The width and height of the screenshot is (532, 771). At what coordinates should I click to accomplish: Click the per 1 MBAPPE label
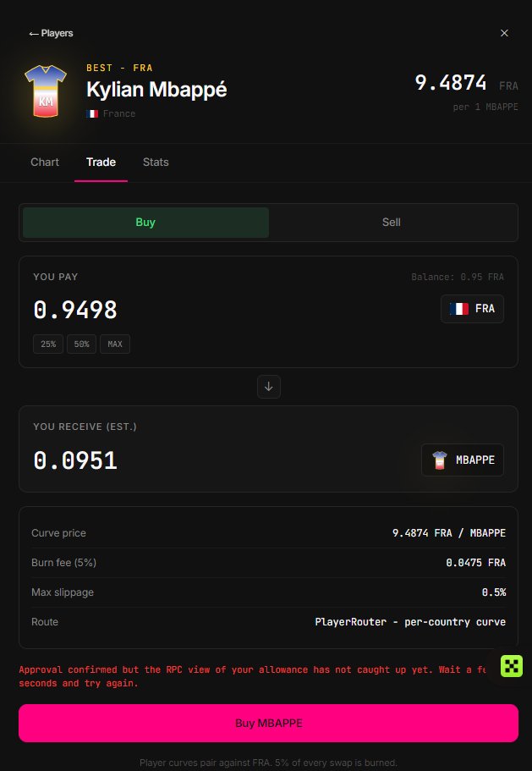click(485, 107)
